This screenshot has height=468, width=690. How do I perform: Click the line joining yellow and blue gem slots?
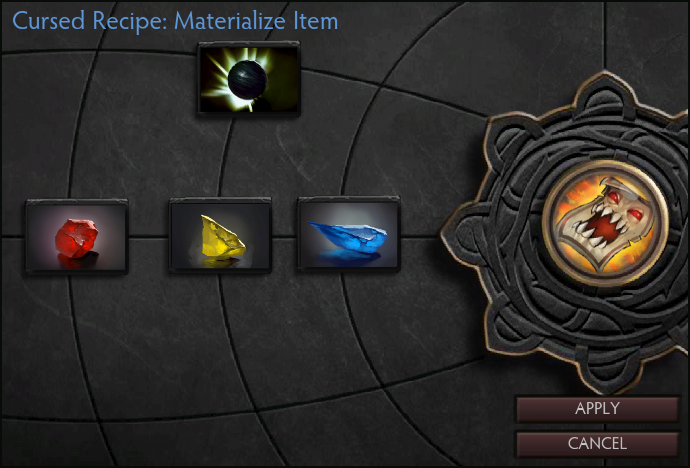284,238
